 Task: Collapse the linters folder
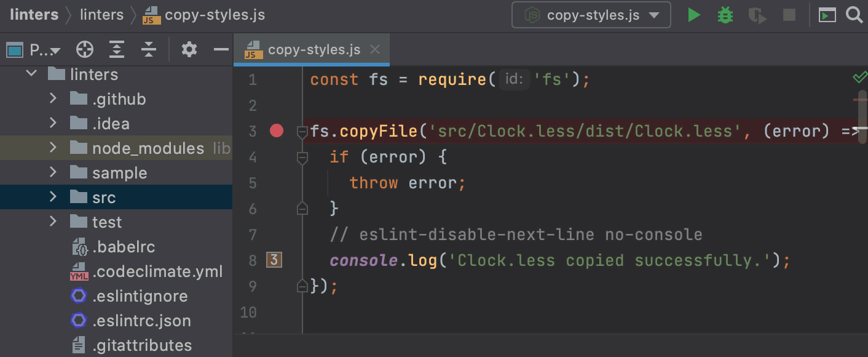tap(31, 74)
